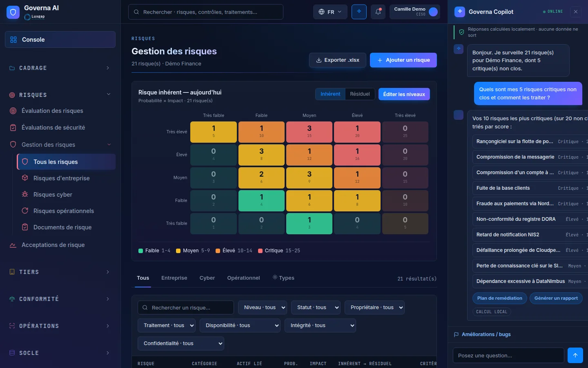Screen dimensions: 588x368
Task: Click the global search field
Action: [206, 12]
